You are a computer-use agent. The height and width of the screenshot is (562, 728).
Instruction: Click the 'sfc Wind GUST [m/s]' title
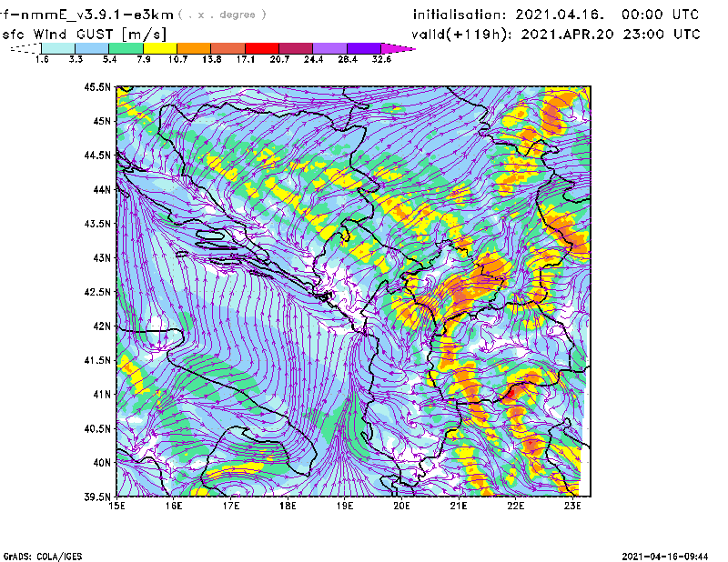pos(84,35)
